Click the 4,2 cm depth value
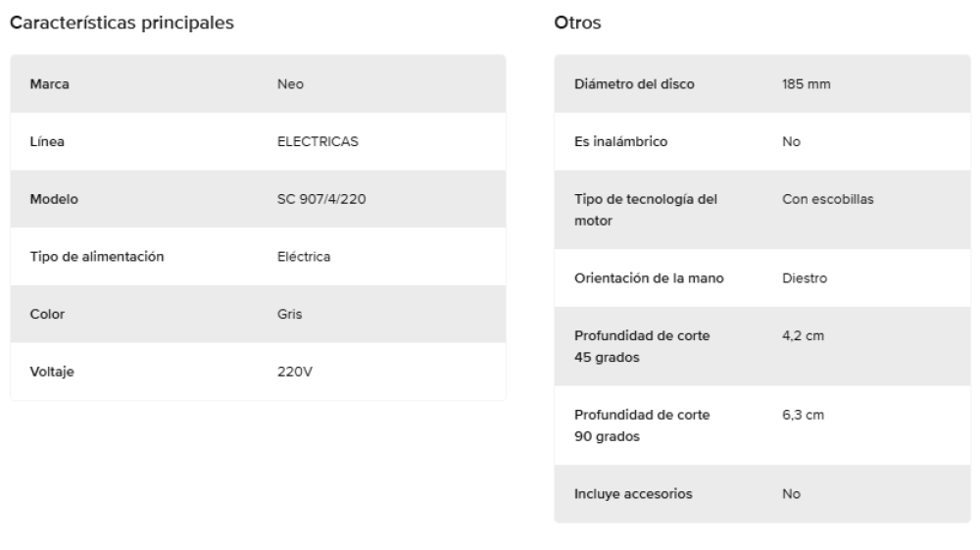The height and width of the screenshot is (550, 980). 803,335
